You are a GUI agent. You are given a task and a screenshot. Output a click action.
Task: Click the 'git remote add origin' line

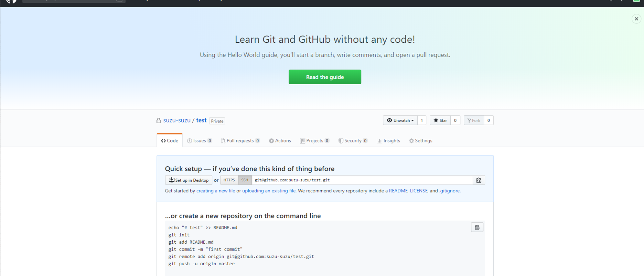241,256
